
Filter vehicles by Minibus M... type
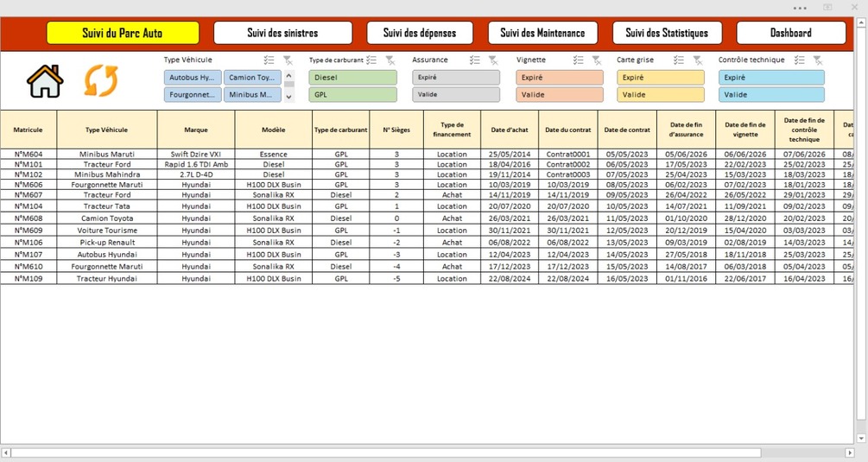pyautogui.click(x=252, y=95)
